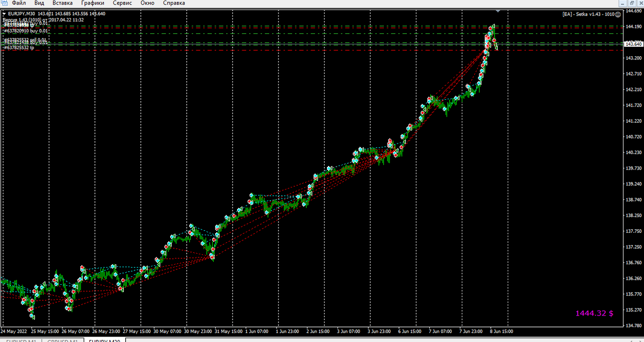This screenshot has width=644, height=342.
Task: Click the '25 May 15:00' time label
Action: [45, 331]
